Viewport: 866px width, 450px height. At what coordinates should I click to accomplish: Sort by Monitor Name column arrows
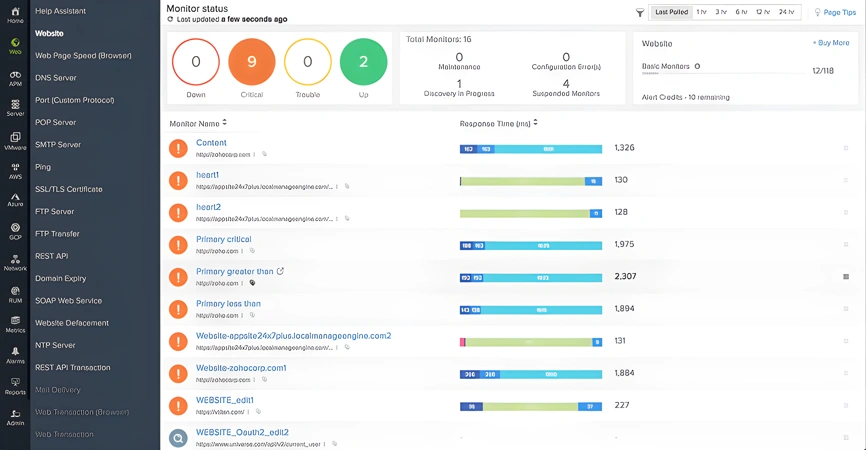[224, 123]
